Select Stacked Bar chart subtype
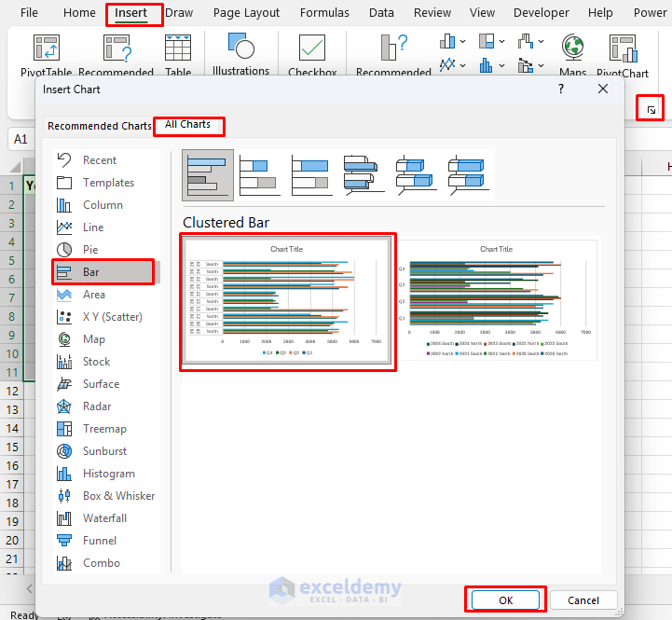 click(x=260, y=175)
